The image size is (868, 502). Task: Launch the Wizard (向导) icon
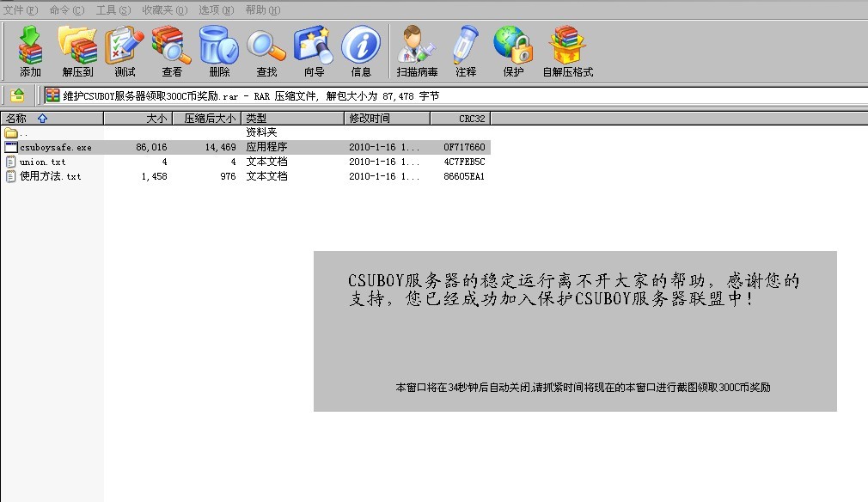[314, 46]
